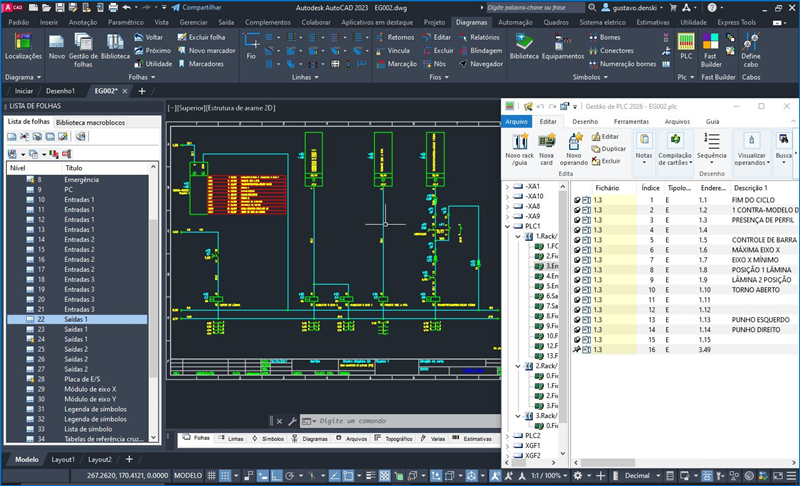800x486 pixels.
Task: Click the Excluir folha button
Action: pos(206,37)
